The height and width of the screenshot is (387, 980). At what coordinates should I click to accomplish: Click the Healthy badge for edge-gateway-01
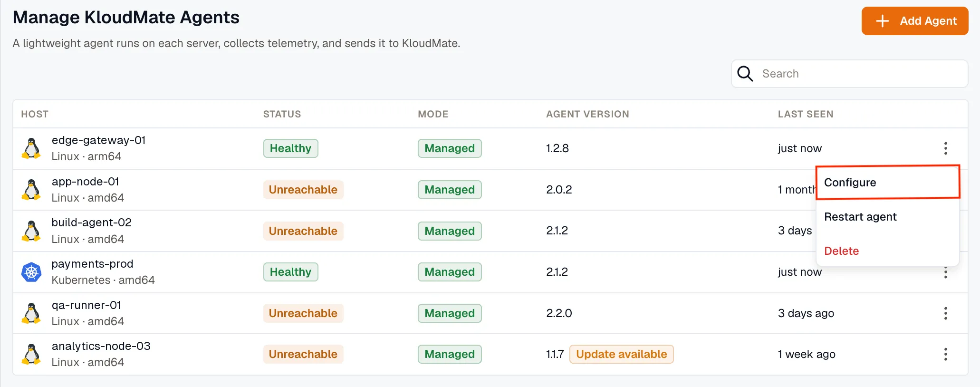coord(290,148)
